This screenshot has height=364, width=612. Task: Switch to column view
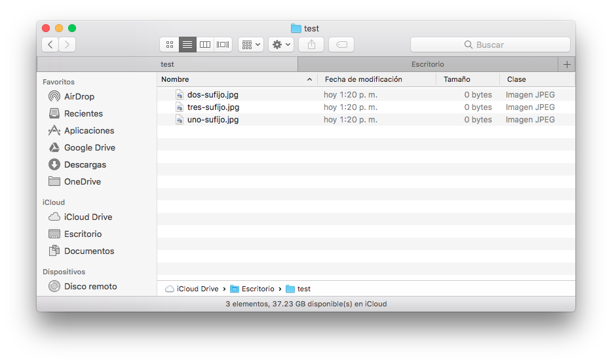(x=205, y=45)
